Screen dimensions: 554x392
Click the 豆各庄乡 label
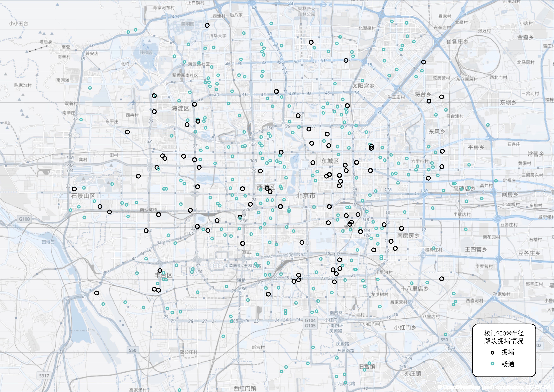pos(529,253)
